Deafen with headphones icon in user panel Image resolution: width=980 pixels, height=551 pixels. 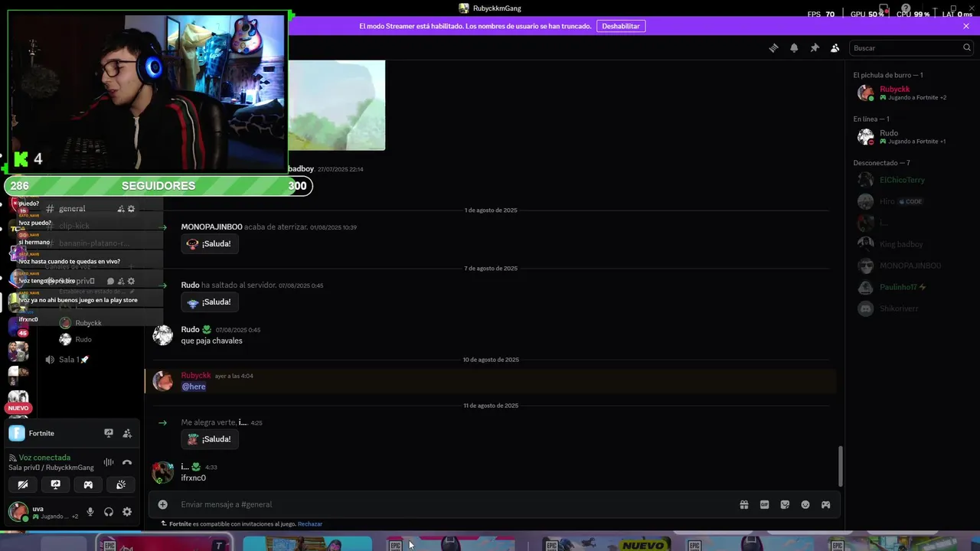pos(109,512)
